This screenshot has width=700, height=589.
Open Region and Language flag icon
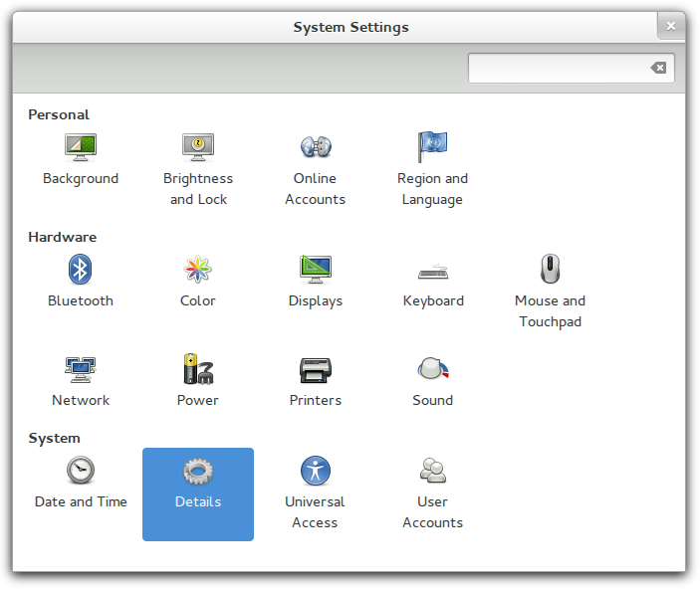click(x=432, y=147)
